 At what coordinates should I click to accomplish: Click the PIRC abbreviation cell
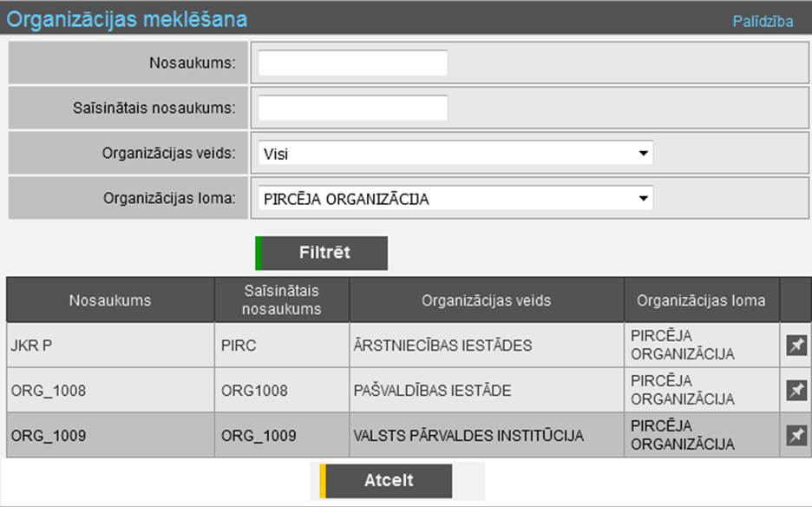(238, 346)
